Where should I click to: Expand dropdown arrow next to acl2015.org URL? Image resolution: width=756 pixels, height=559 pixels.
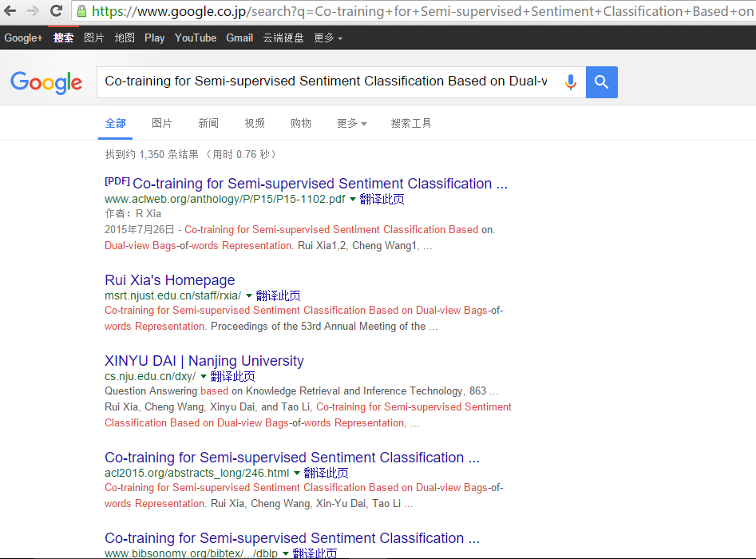tap(297, 473)
